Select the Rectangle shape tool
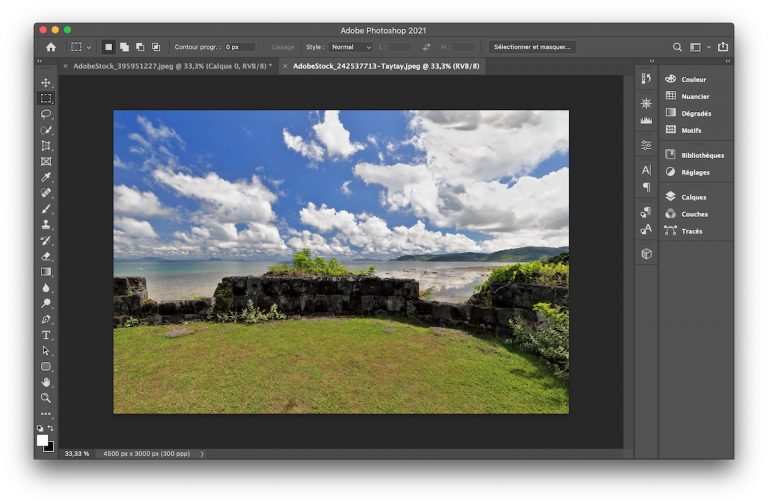This screenshot has width=768, height=504. [46, 366]
